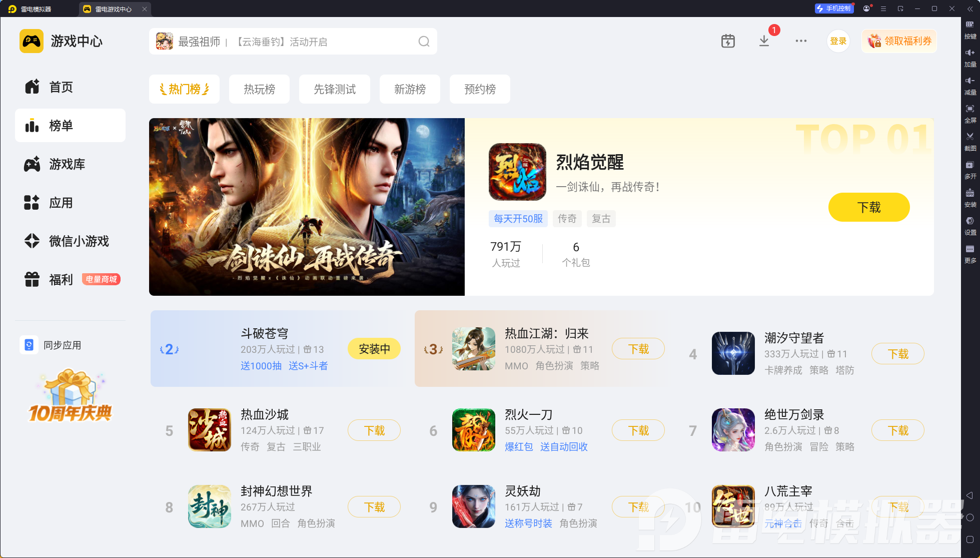Collapse the right sidebar with double chevron
The image size is (980, 558).
pos(970,9)
